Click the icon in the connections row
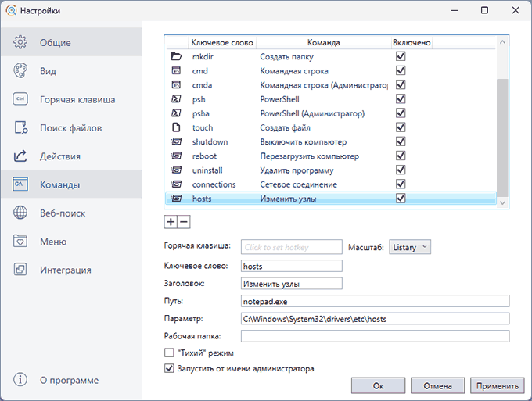 pos(176,184)
